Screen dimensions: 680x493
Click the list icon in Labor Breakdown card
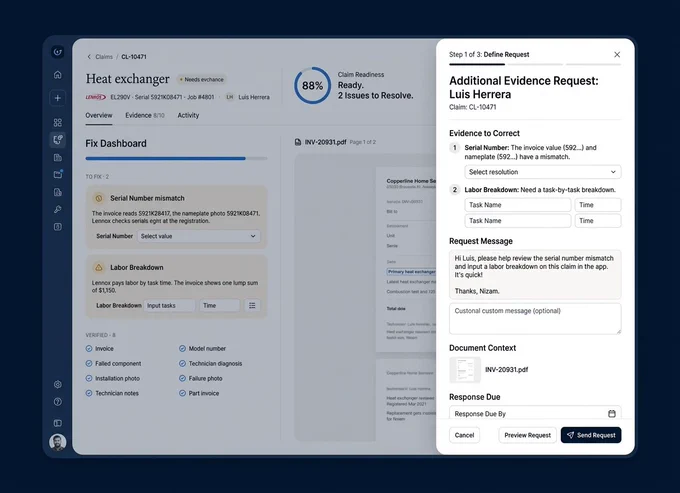(252, 306)
